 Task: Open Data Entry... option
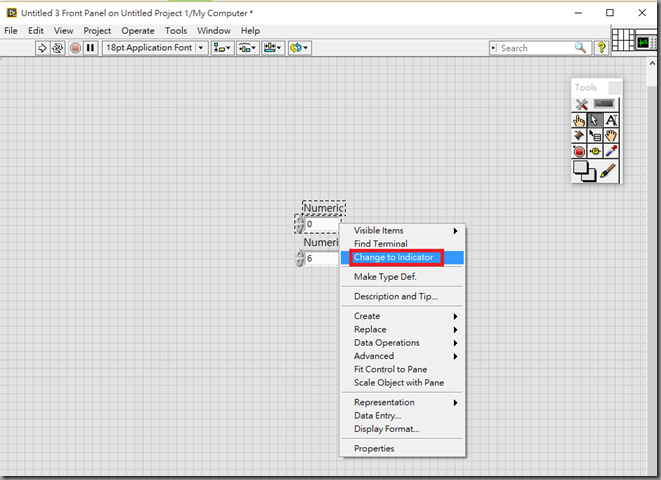[403, 416]
